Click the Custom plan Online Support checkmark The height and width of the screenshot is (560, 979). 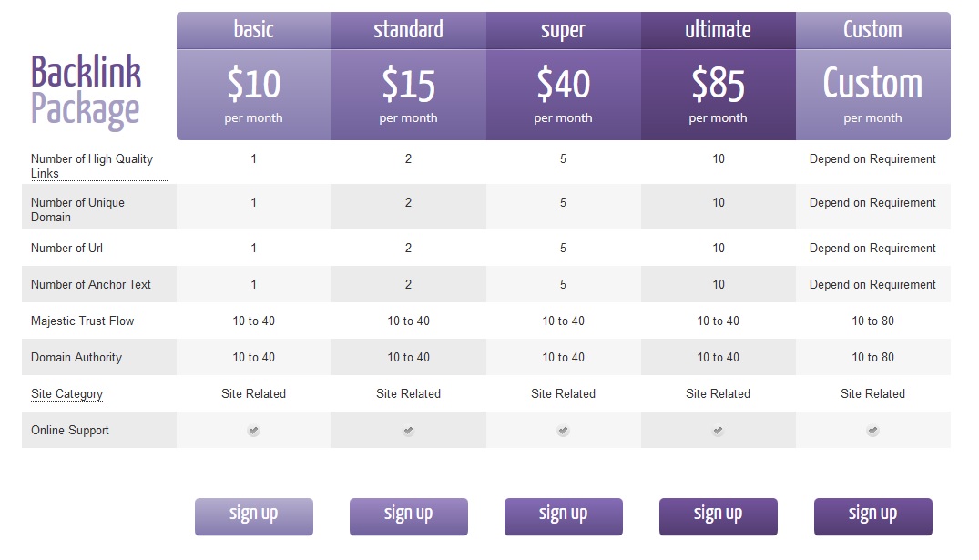(872, 431)
